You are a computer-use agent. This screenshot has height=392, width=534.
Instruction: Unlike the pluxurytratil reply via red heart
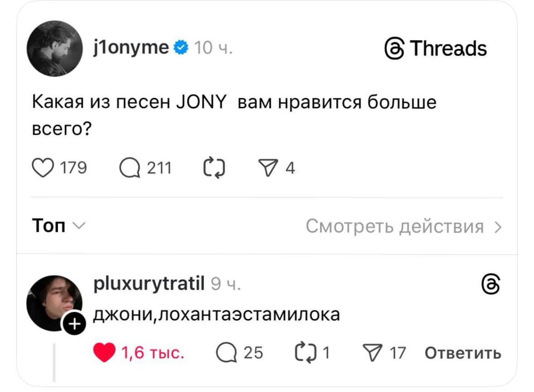tap(104, 353)
